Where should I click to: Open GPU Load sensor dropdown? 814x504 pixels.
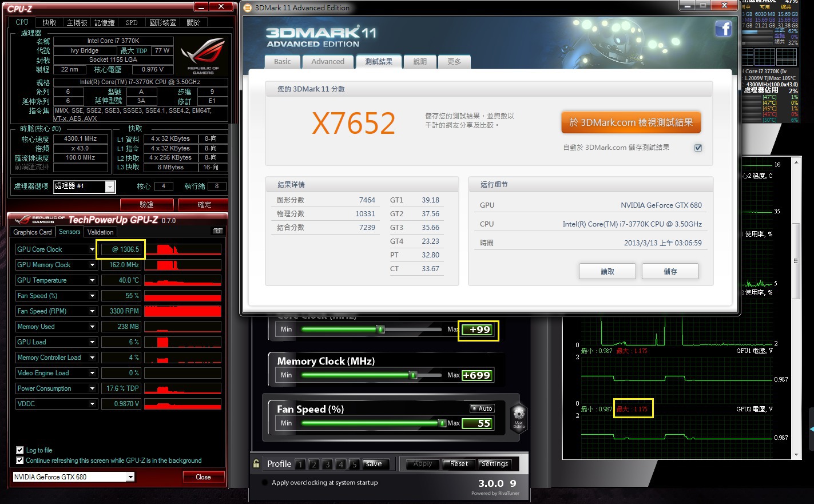[x=92, y=342]
